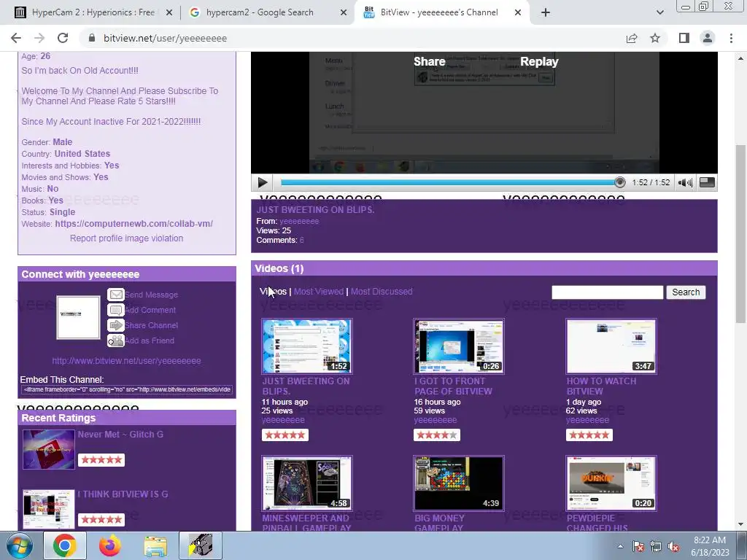Click the share page icon in address bar
Screen dimensions: 747x560
tap(632, 38)
